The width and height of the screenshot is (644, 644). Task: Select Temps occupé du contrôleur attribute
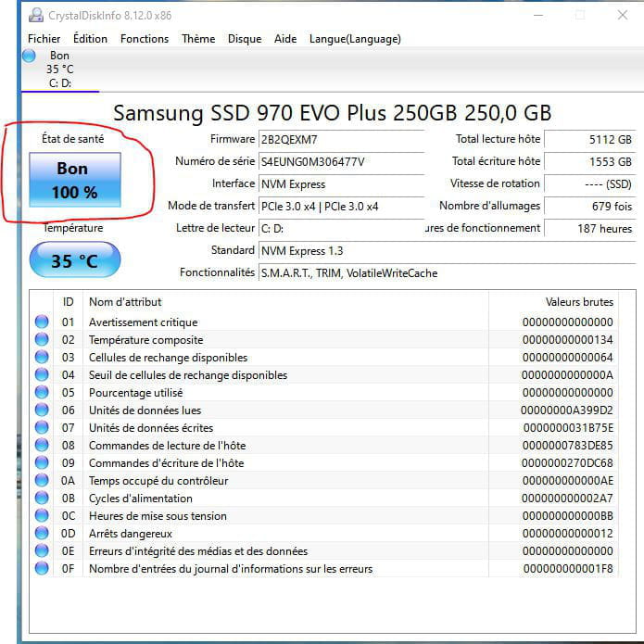coord(158,481)
